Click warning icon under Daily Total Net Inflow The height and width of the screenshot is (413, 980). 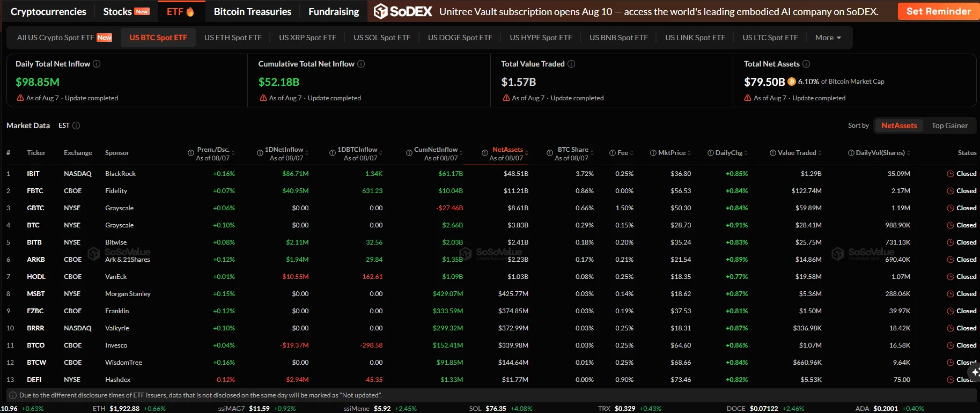coord(20,98)
